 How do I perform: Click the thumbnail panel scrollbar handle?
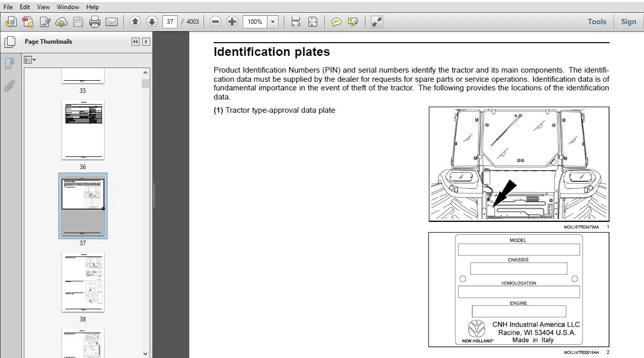(146, 83)
